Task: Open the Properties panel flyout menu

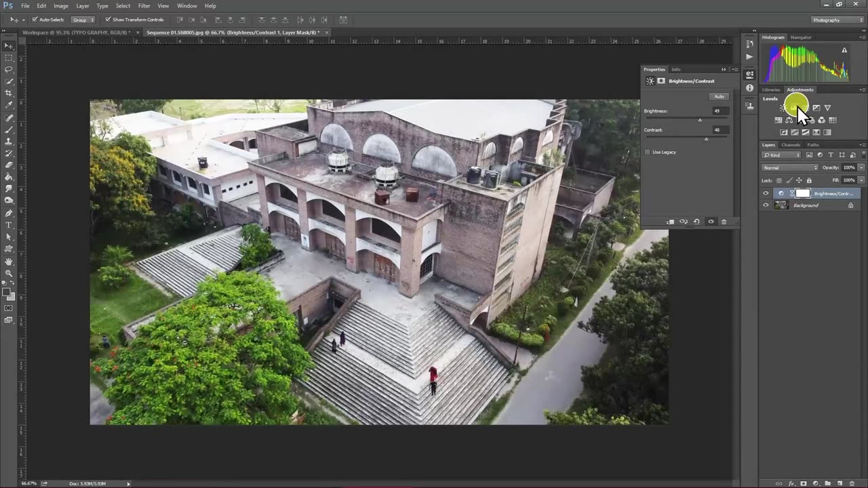Action: [x=734, y=69]
